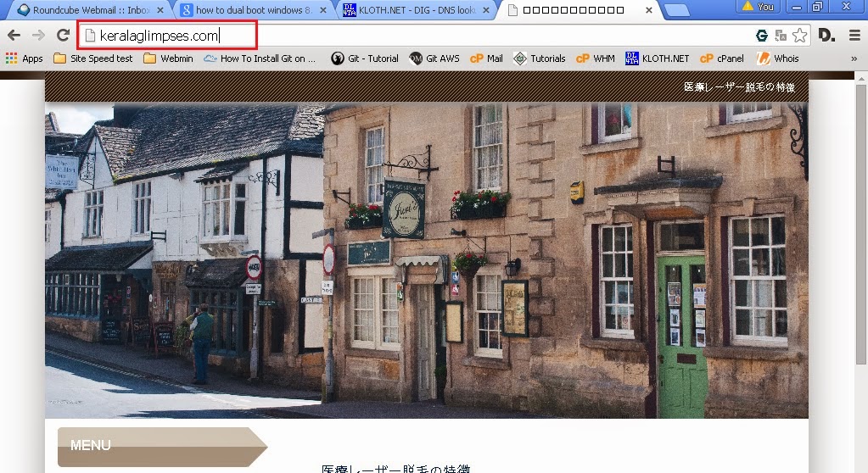Viewport: 868px width, 473px height.
Task: Open the Tutorials bookmark
Action: click(539, 58)
